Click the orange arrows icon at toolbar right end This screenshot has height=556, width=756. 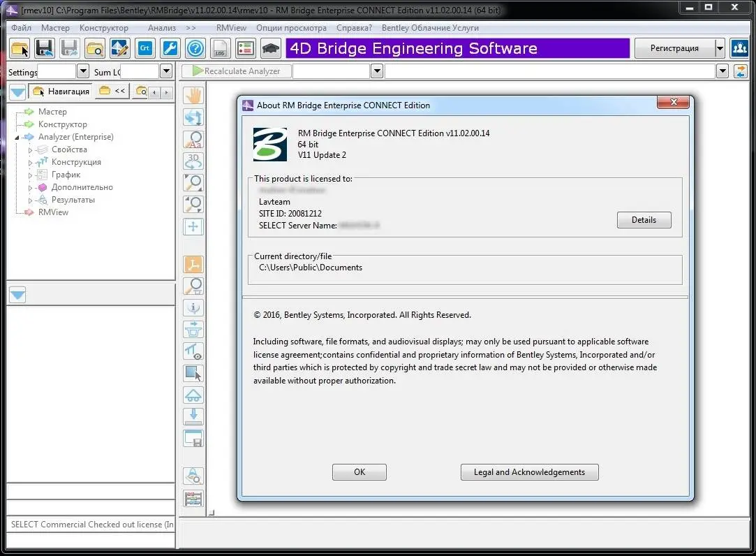740,71
